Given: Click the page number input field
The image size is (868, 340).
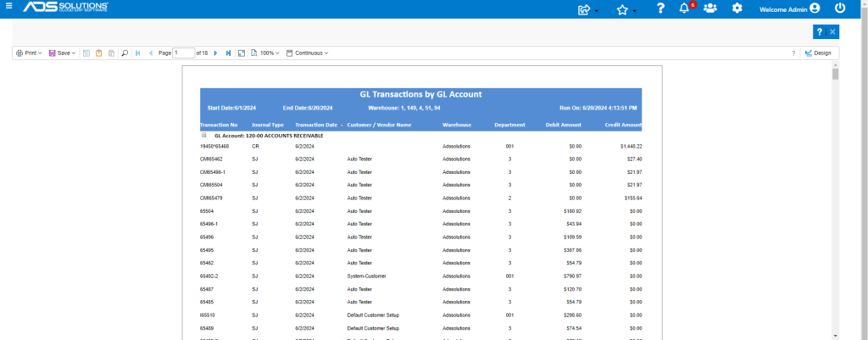Looking at the screenshot, I should tap(183, 53).
